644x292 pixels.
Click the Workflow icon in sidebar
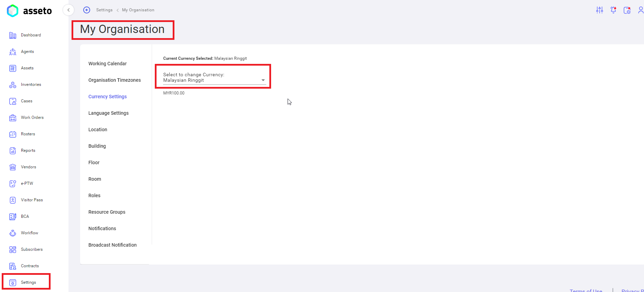[13, 233]
